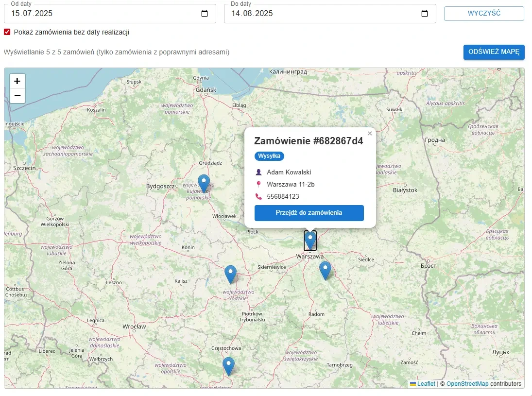This screenshot has width=532, height=396.
Task: Select the popup title Zamówienie #682867d4
Action: 309,141
